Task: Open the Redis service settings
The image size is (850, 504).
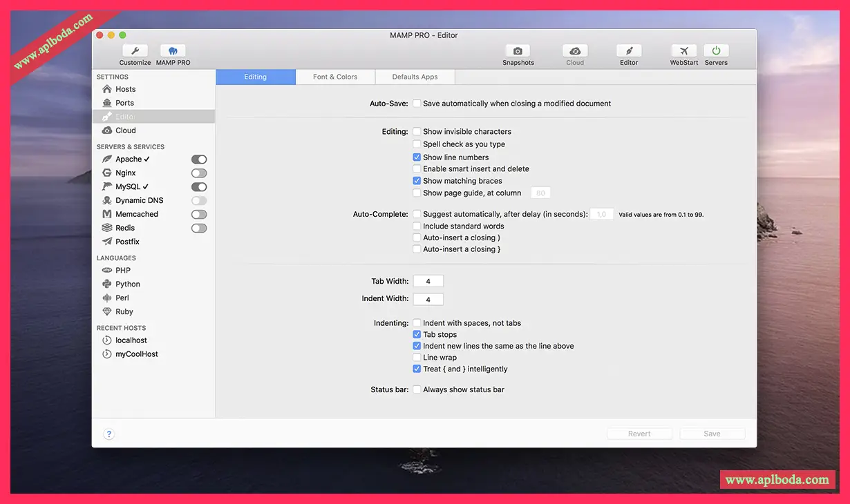Action: click(x=125, y=228)
